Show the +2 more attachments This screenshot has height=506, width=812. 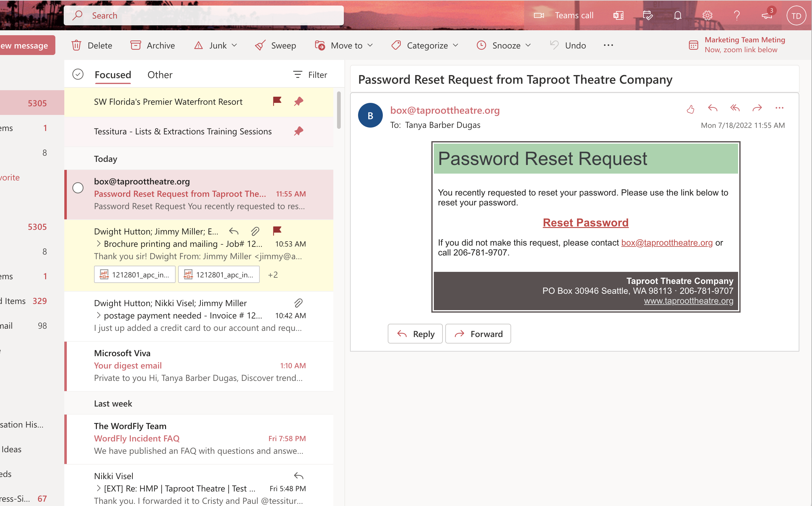[x=273, y=275]
